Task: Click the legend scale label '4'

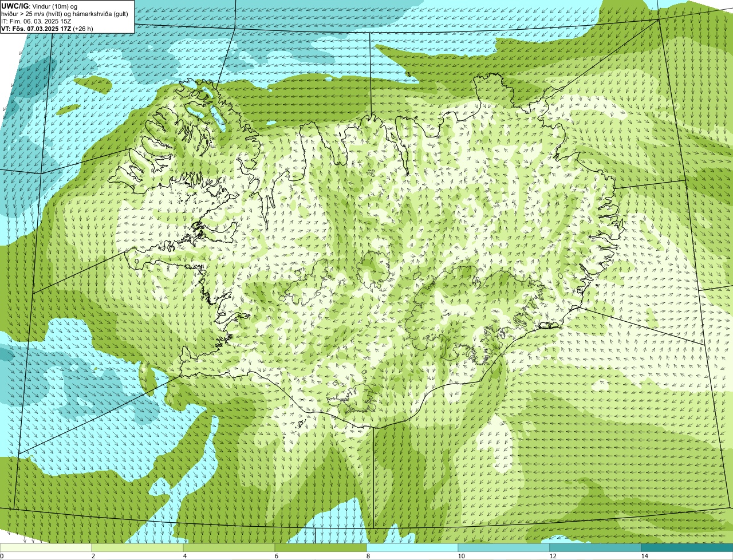Action: [184, 556]
